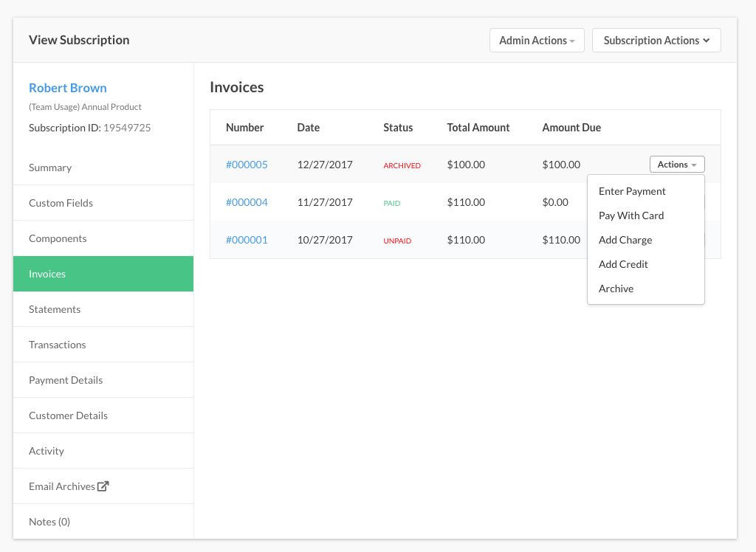The image size is (756, 552).
Task: Click the 12/27/2017 date cell
Action: 325,165
